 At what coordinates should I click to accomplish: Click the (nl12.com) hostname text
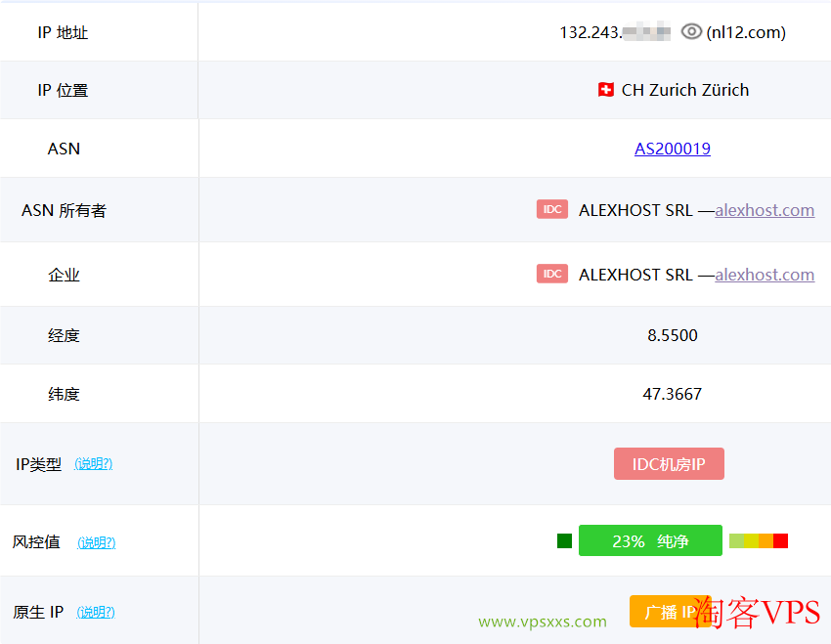pos(746,32)
